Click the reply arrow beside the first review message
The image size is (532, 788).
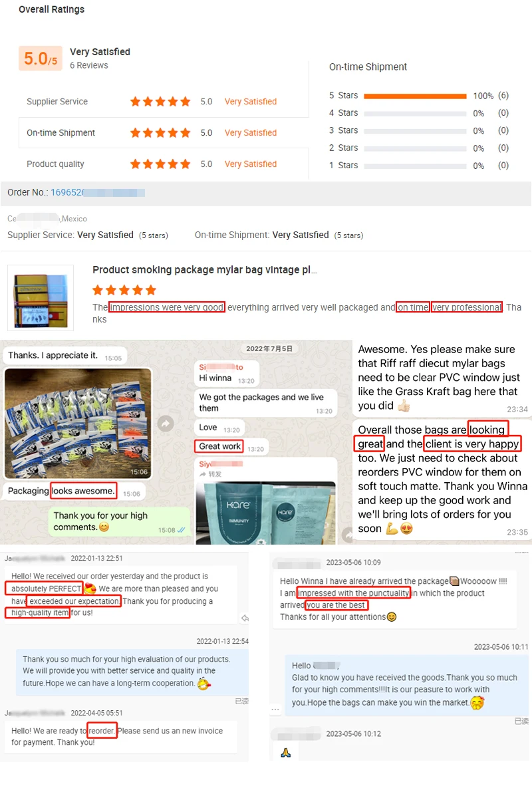245,618
